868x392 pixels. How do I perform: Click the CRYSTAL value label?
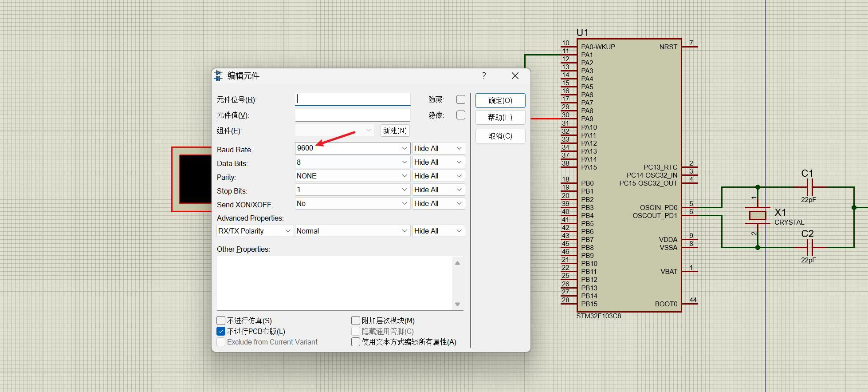tap(789, 222)
